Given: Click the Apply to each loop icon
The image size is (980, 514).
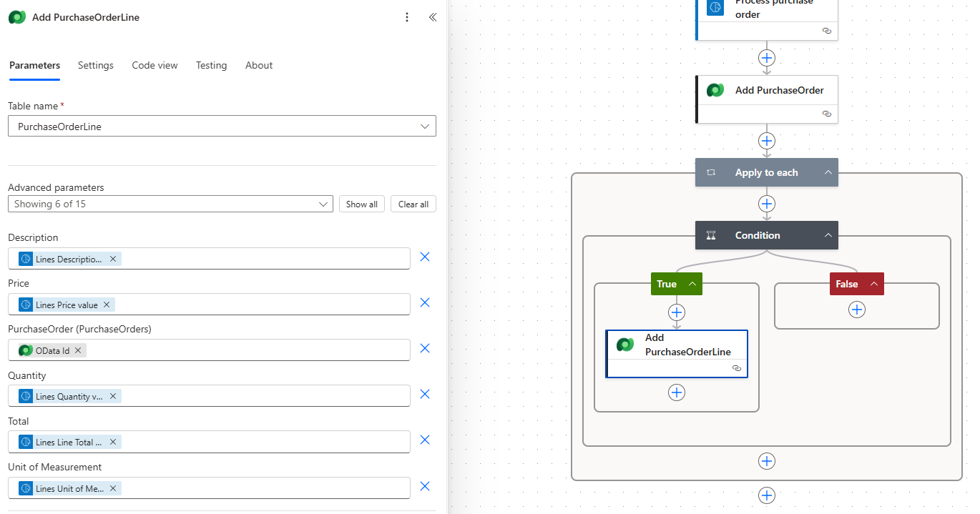Looking at the screenshot, I should 711,172.
